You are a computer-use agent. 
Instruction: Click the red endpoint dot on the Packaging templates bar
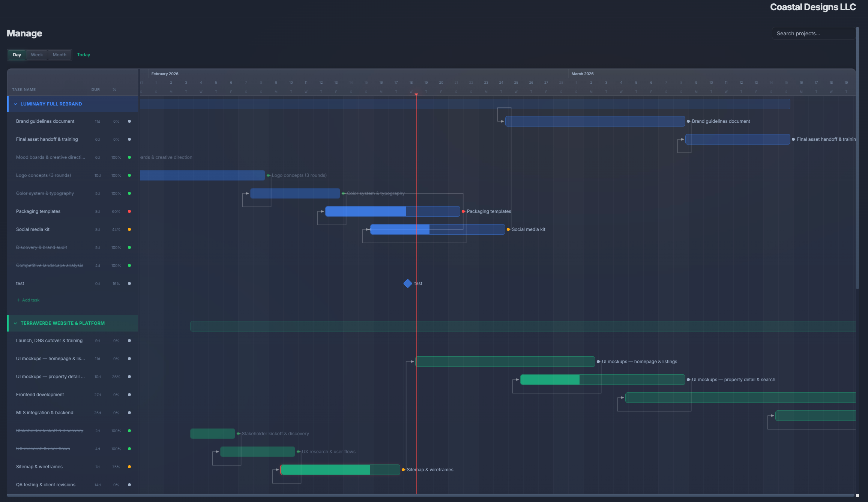[x=464, y=211]
